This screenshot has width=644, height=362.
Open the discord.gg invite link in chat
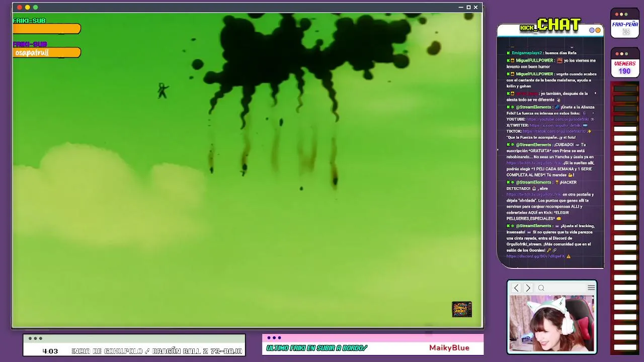click(x=535, y=256)
